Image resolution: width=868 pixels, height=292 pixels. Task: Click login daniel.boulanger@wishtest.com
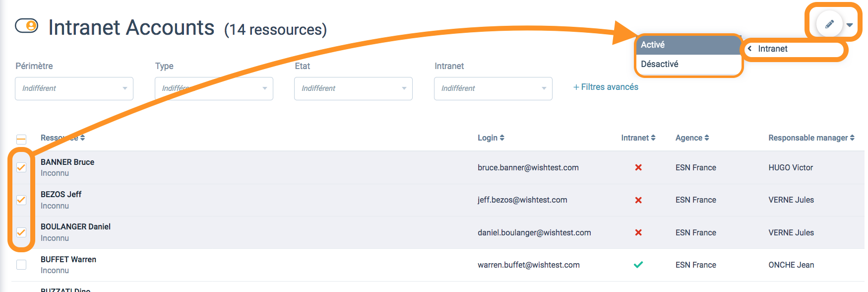click(x=534, y=232)
